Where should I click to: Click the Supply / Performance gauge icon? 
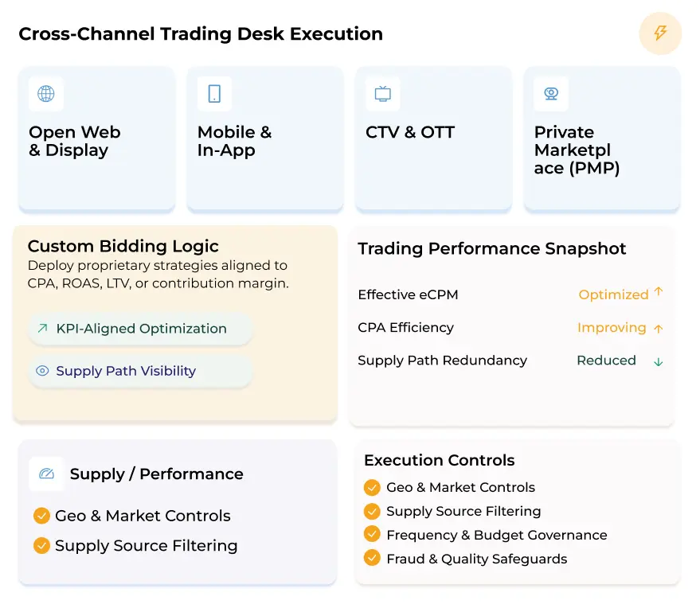[x=46, y=474]
